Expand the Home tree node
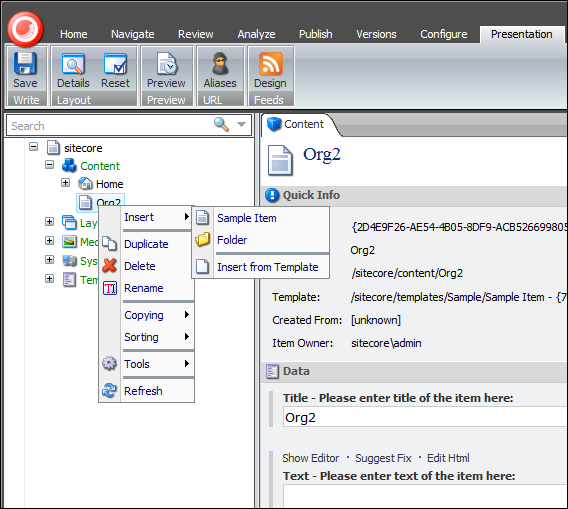Image resolution: width=568 pixels, height=509 pixels. [x=66, y=183]
